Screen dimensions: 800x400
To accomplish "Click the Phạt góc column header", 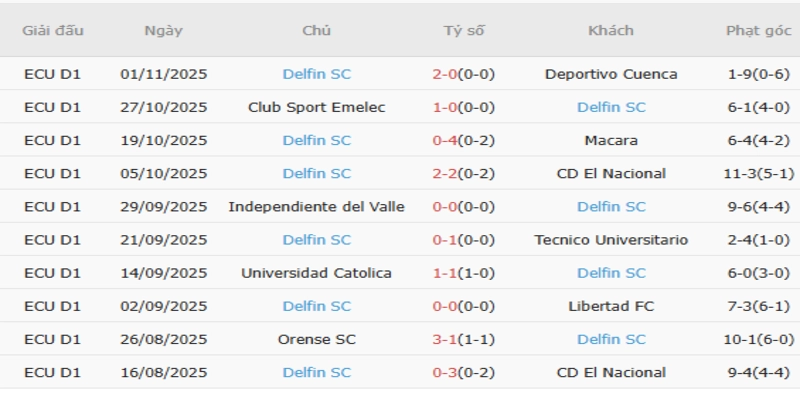I will [x=757, y=30].
